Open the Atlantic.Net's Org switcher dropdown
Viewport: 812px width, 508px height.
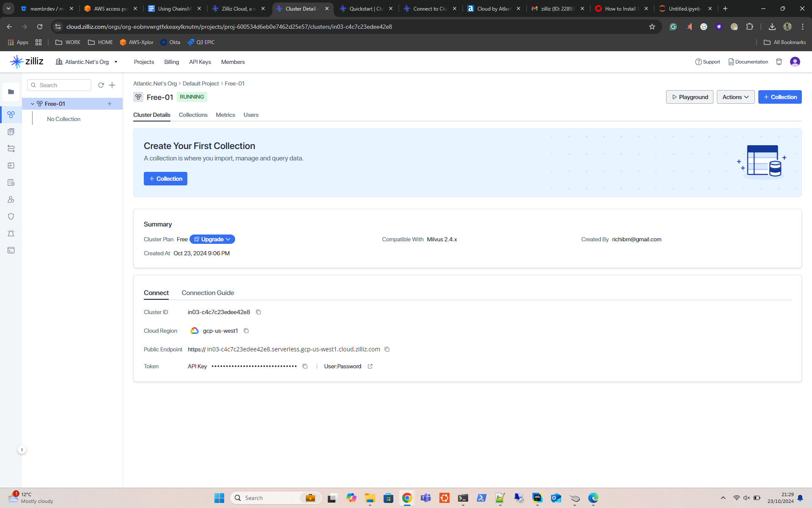87,62
